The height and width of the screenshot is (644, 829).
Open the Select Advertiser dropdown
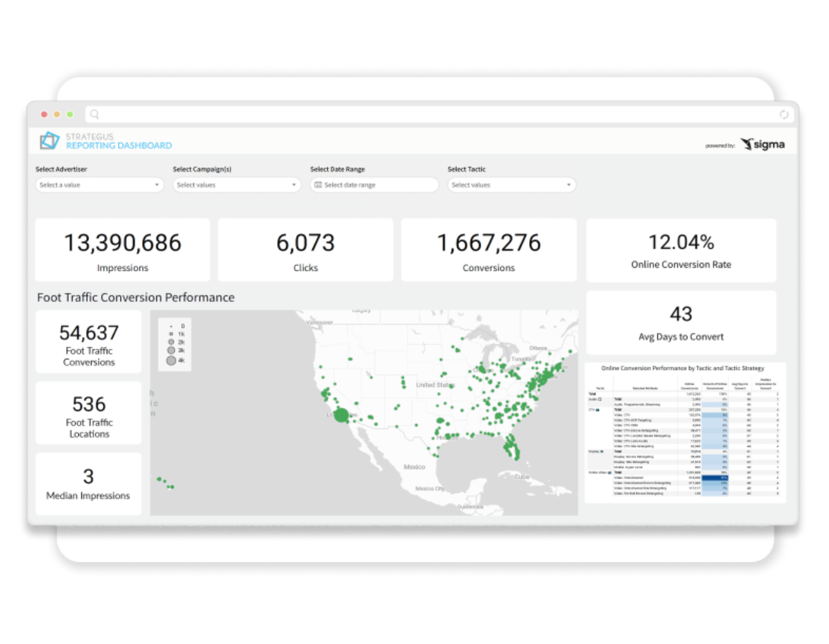[99, 185]
